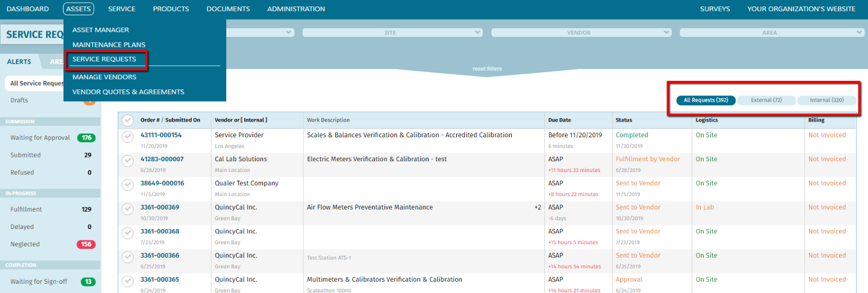Filter by External (72) requests

[766, 100]
